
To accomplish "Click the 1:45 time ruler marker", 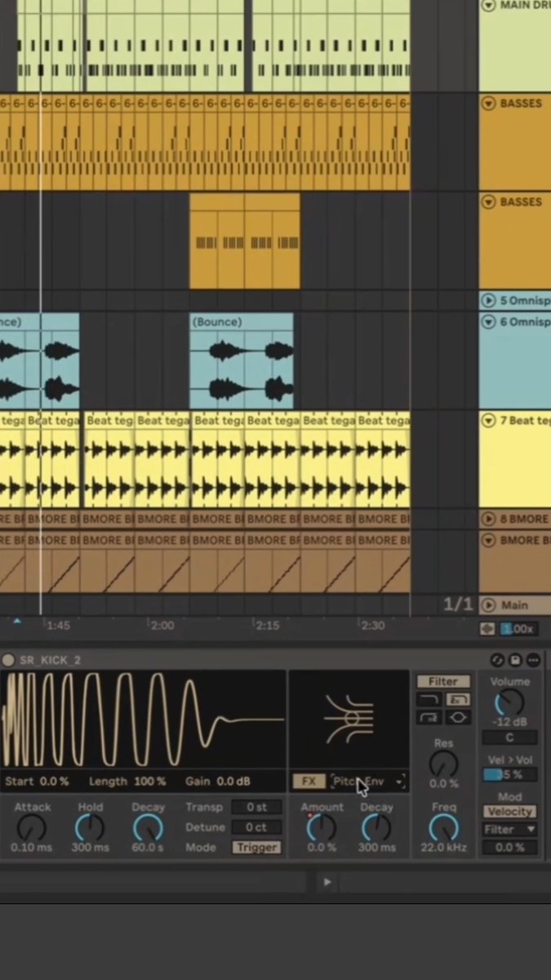I will [58, 626].
